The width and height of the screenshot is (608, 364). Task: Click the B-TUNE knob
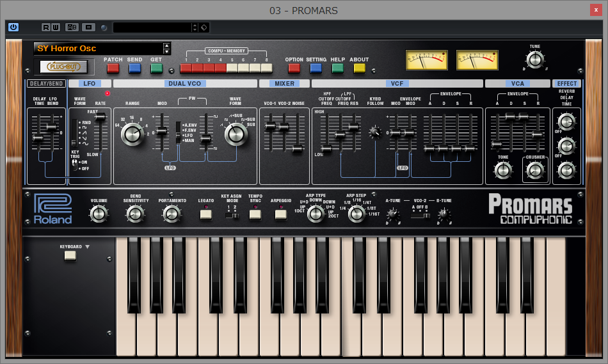[x=444, y=214]
